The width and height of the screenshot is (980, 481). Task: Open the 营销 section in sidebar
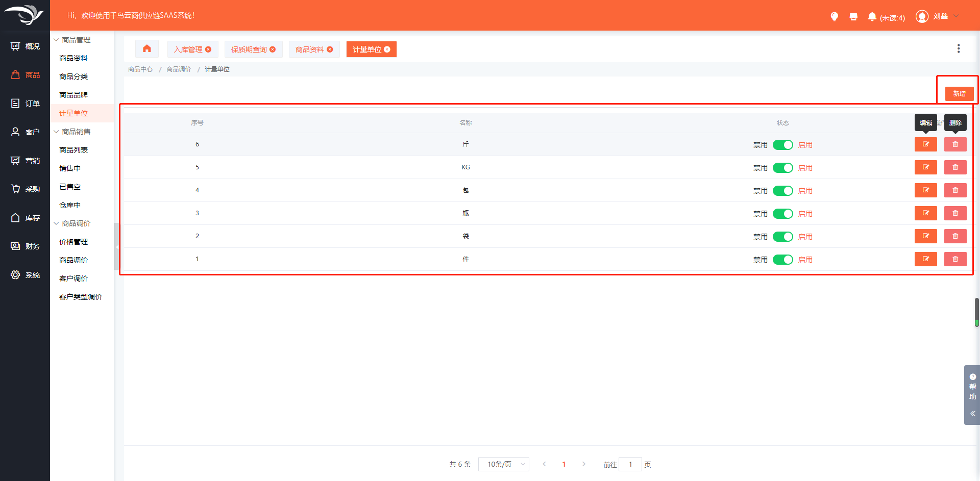(25, 161)
